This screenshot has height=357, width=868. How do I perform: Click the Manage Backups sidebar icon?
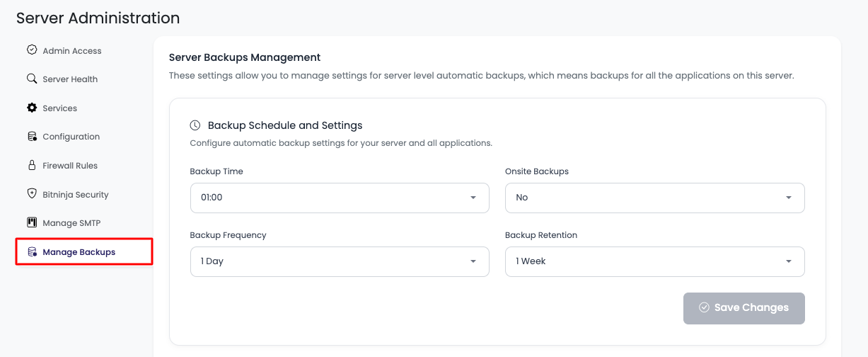[x=32, y=251]
